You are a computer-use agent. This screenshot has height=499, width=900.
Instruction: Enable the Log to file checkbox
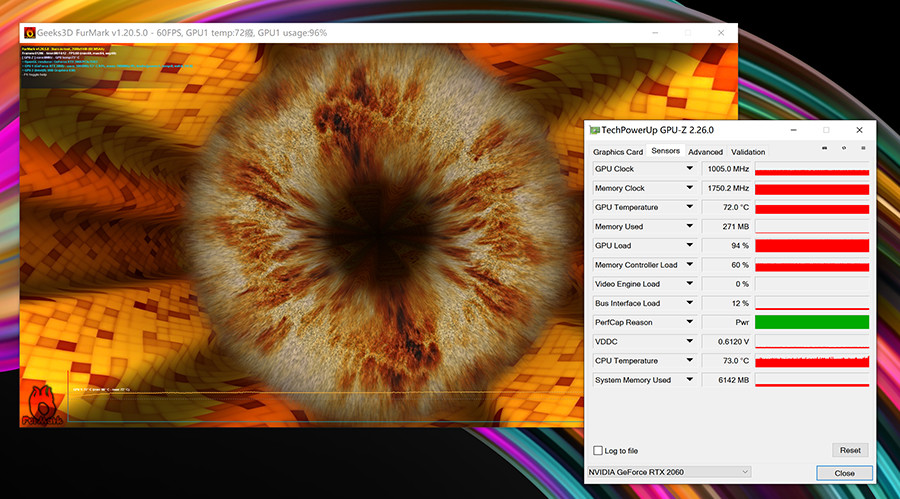[598, 451]
